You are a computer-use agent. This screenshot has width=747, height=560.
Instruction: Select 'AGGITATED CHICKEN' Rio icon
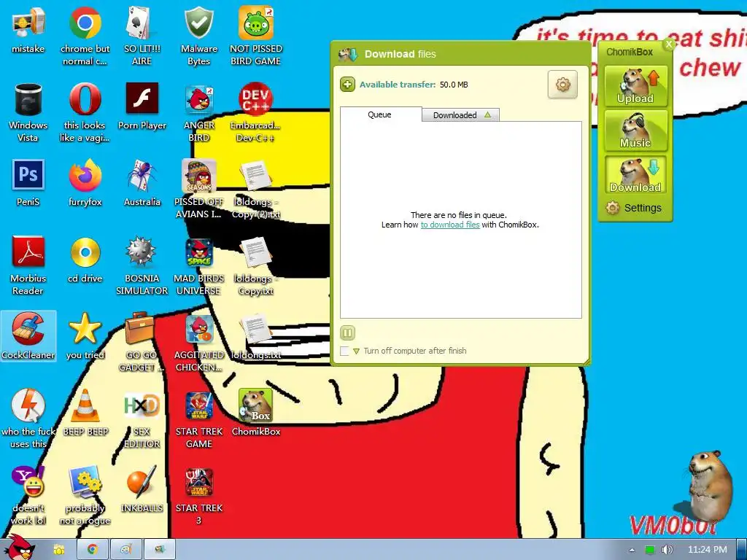click(199, 343)
